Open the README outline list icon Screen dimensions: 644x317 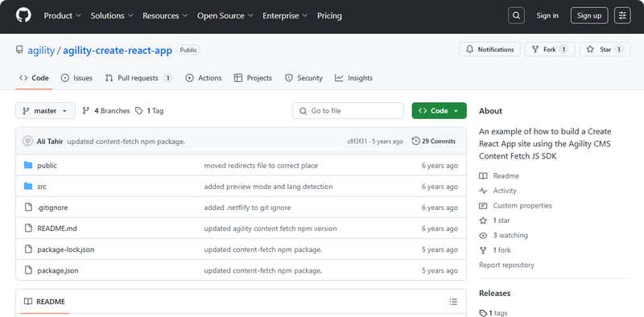tap(453, 302)
